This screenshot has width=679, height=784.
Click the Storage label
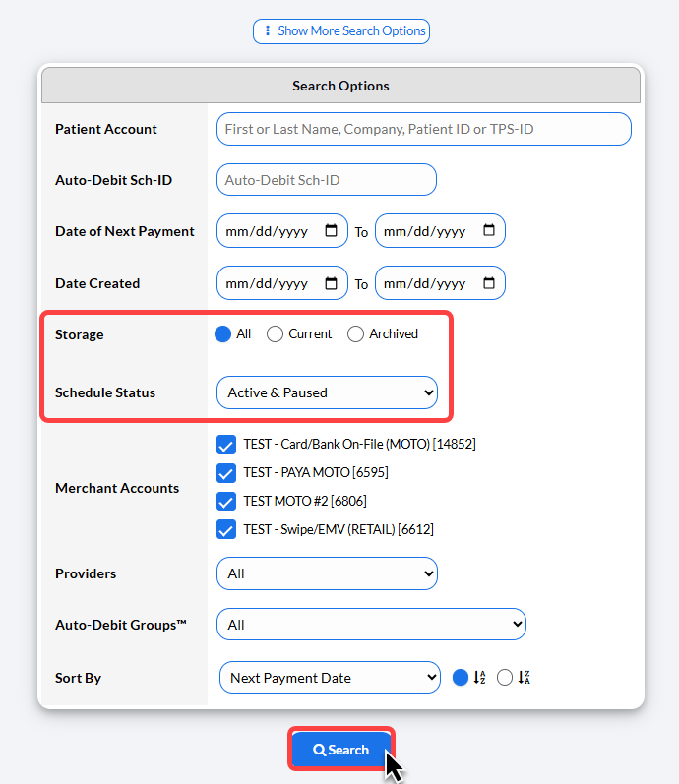pyautogui.click(x=79, y=334)
